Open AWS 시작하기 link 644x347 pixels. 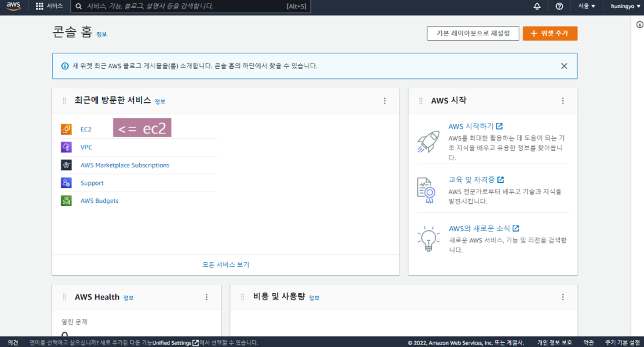(475, 126)
